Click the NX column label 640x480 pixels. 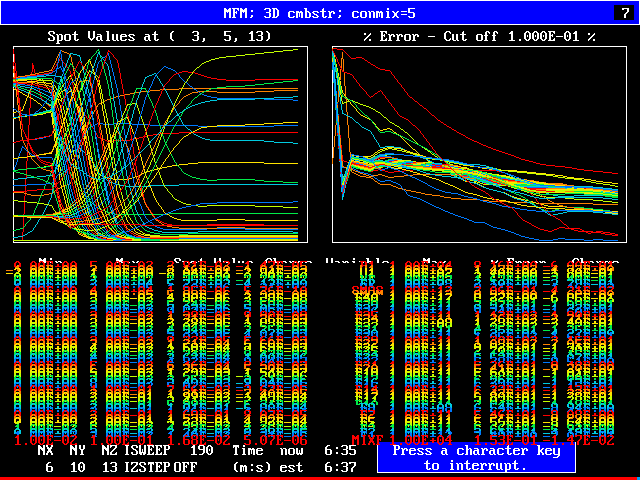point(46,451)
